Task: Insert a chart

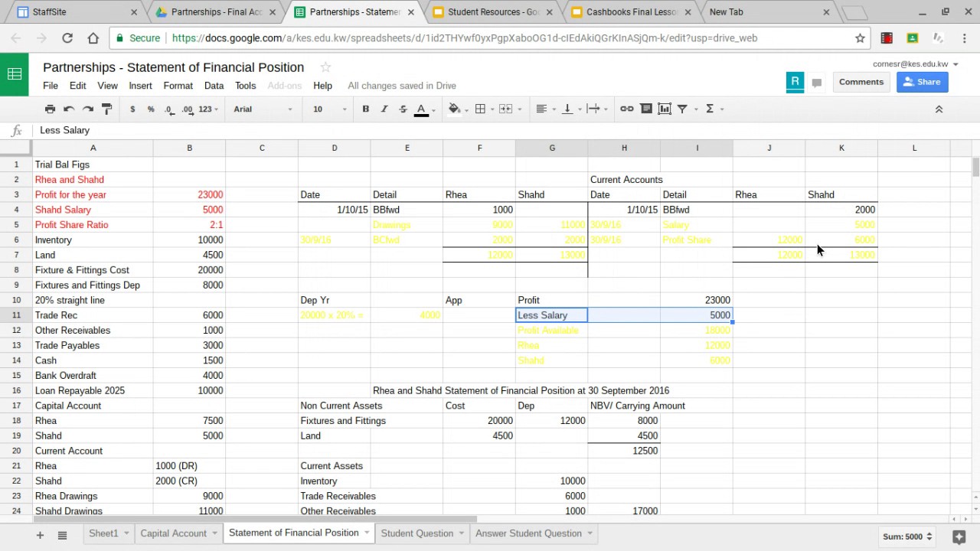Action: pos(665,109)
